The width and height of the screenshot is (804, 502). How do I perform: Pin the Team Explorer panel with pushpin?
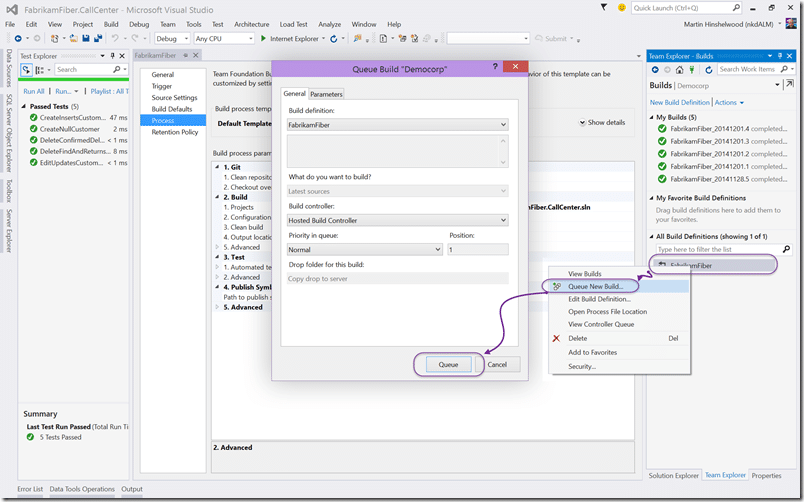point(780,56)
